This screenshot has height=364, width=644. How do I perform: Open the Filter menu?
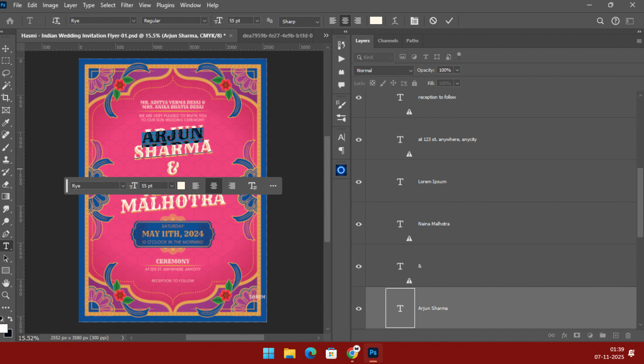pos(127,5)
